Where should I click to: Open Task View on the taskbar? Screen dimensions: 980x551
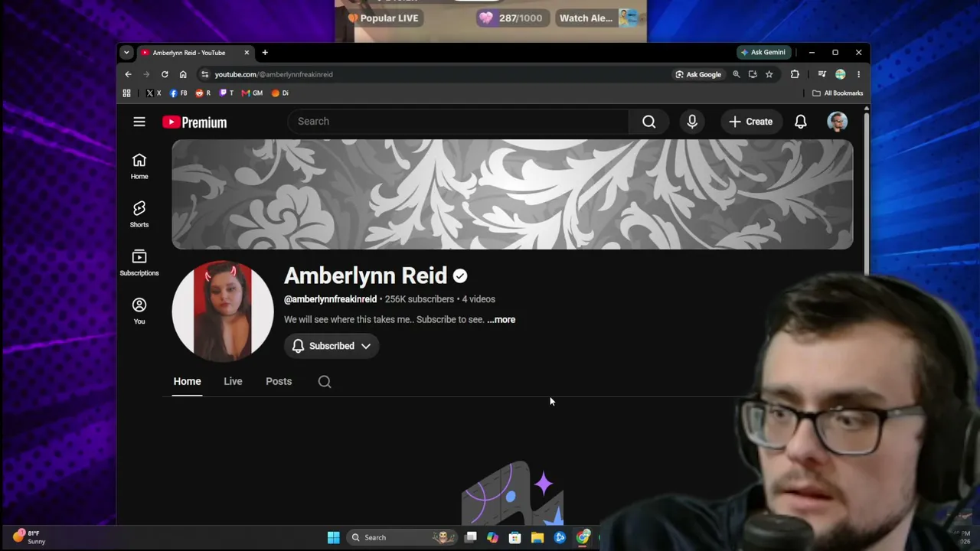pos(471,537)
